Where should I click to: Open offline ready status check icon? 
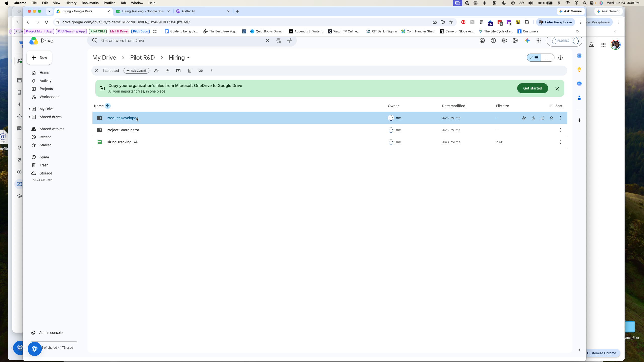482,40
